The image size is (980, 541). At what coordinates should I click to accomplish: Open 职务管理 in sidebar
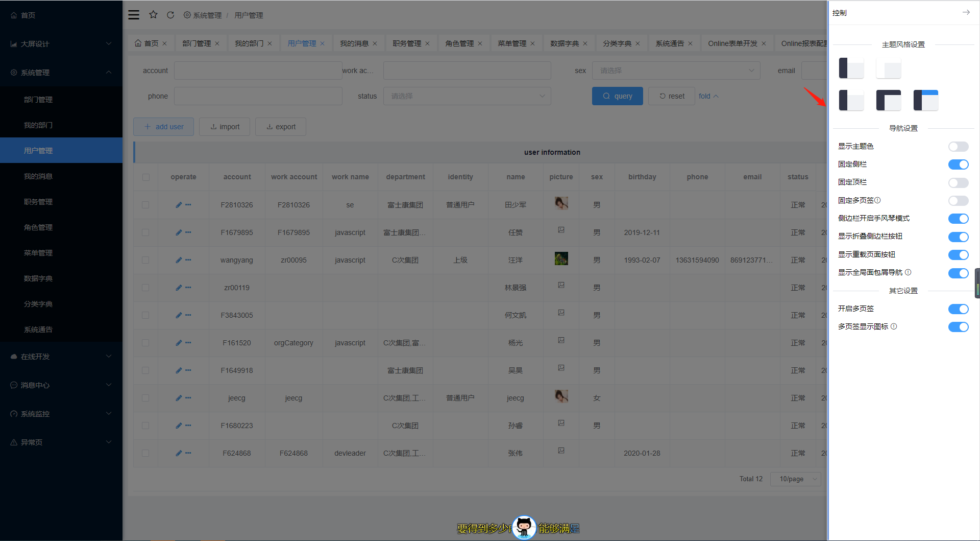[61, 202]
